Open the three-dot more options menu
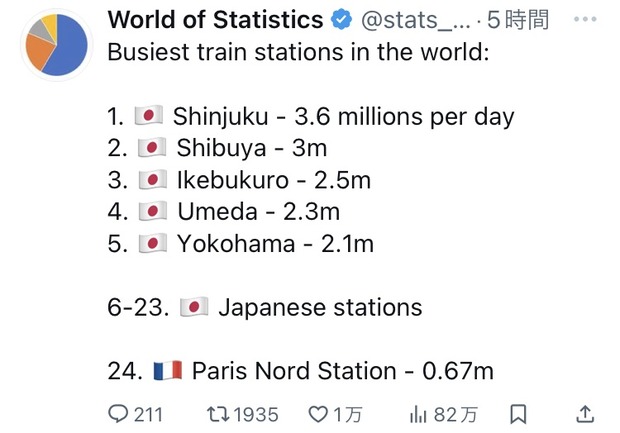Viewport: 620px width, 433px height. tap(585, 19)
